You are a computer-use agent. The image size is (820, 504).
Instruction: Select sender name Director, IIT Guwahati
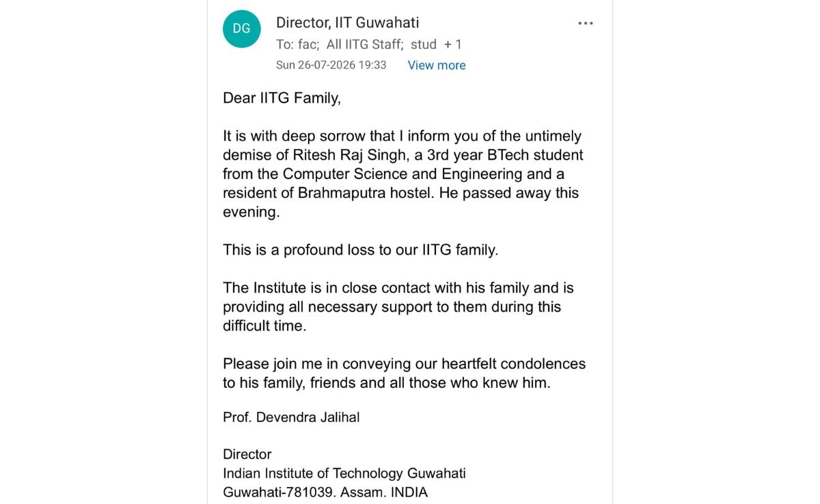[x=347, y=23]
